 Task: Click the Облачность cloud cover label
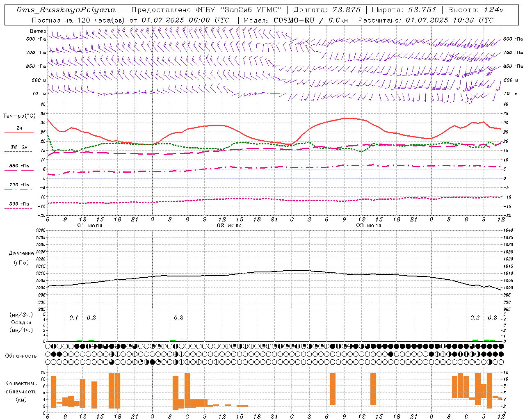[21, 356]
